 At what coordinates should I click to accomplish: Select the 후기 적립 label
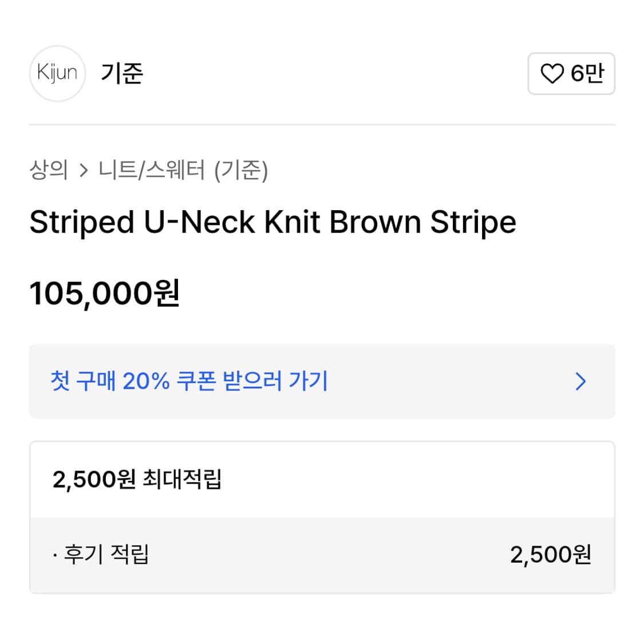pos(106,555)
